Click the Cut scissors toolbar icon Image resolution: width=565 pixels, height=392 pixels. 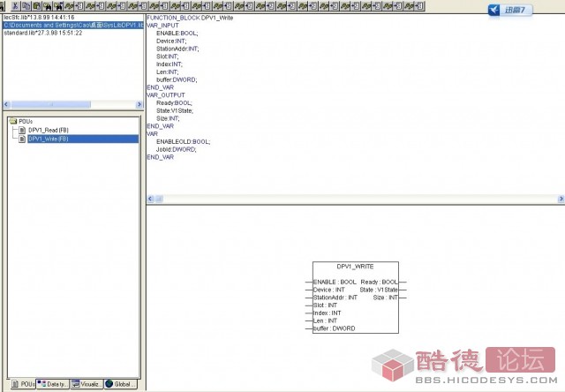[15, 7]
